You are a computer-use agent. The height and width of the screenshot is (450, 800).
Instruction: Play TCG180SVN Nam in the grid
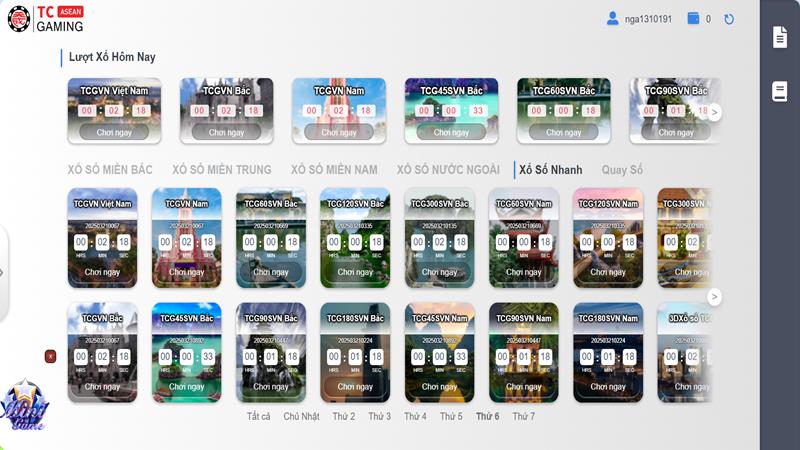coord(608,387)
